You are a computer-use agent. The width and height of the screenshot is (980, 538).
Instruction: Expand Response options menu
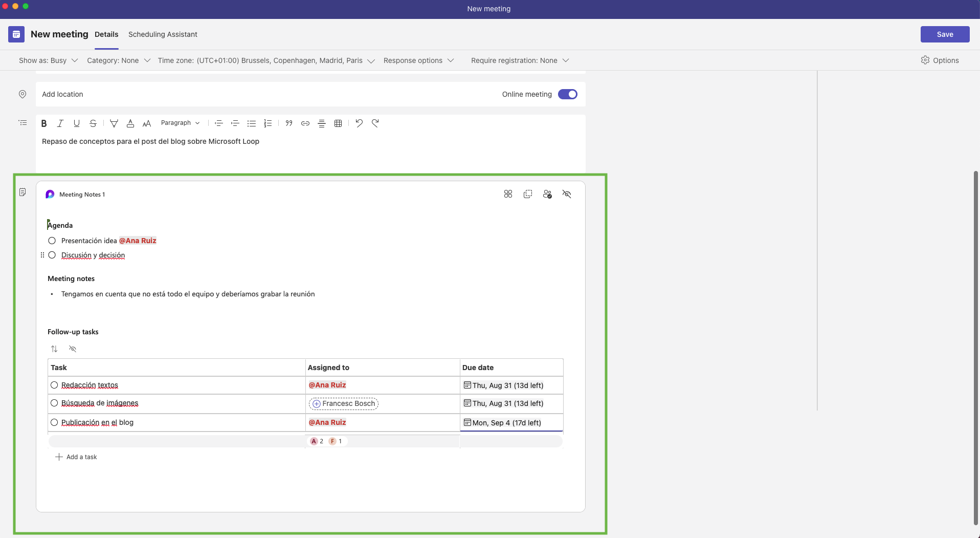(419, 60)
